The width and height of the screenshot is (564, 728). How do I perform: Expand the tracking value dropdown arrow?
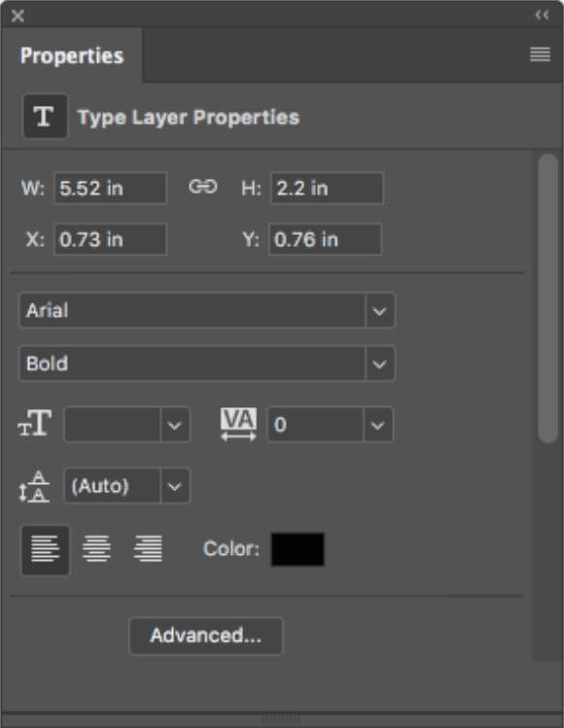(377, 425)
